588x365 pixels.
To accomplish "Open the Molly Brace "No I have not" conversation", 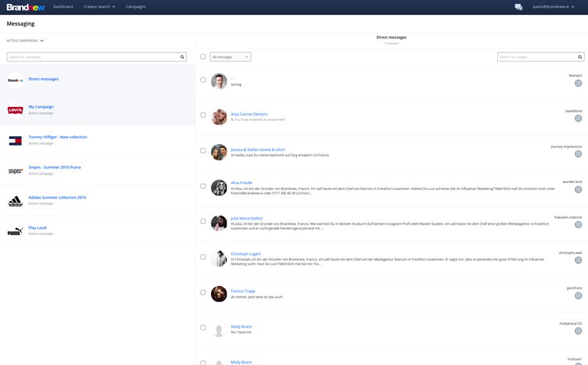I will tap(241, 326).
